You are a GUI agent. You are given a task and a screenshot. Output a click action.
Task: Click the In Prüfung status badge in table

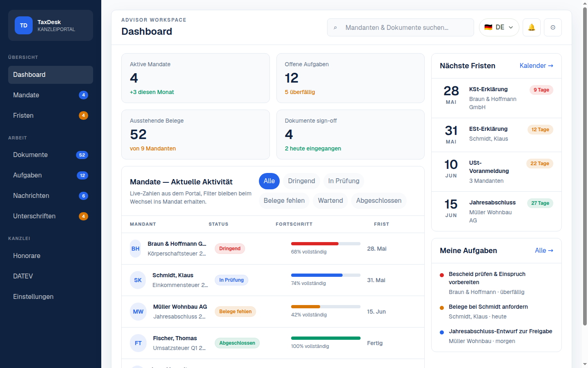coord(232,280)
